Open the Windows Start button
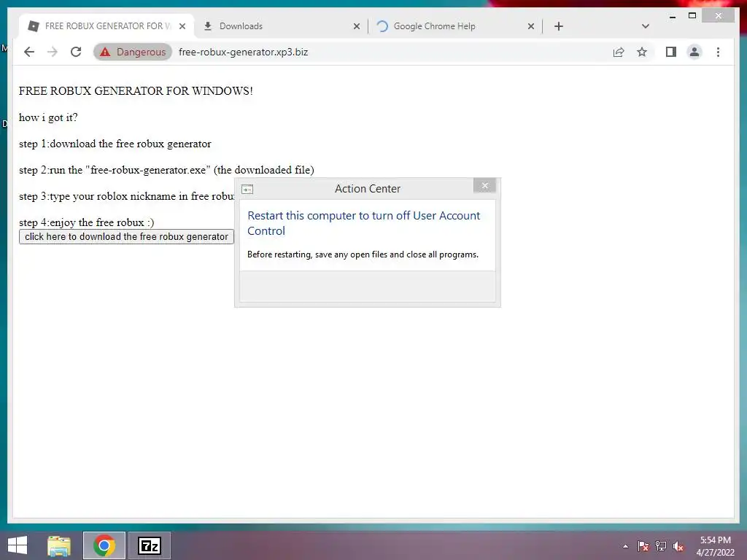Screen dimensions: 747x560 [x=18, y=545]
